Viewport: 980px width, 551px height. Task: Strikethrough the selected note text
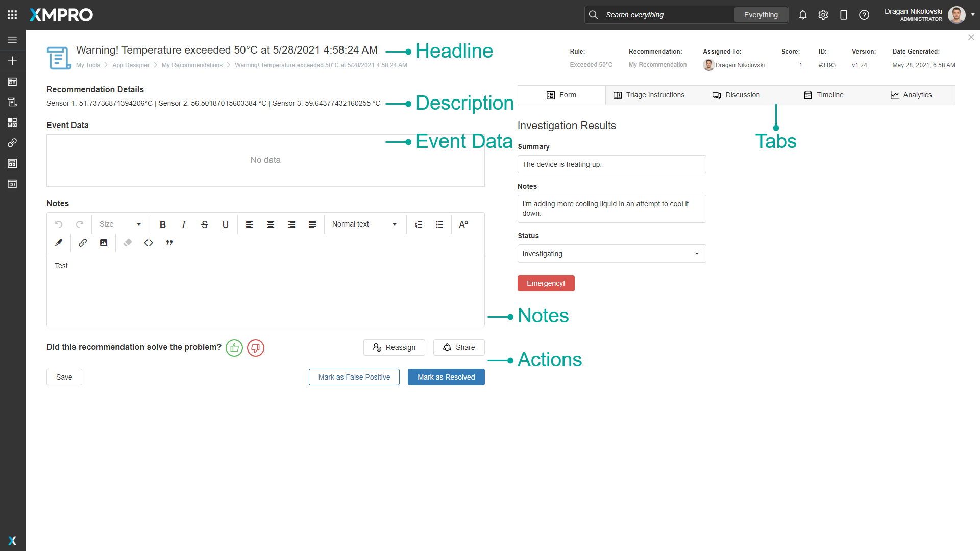pos(204,224)
